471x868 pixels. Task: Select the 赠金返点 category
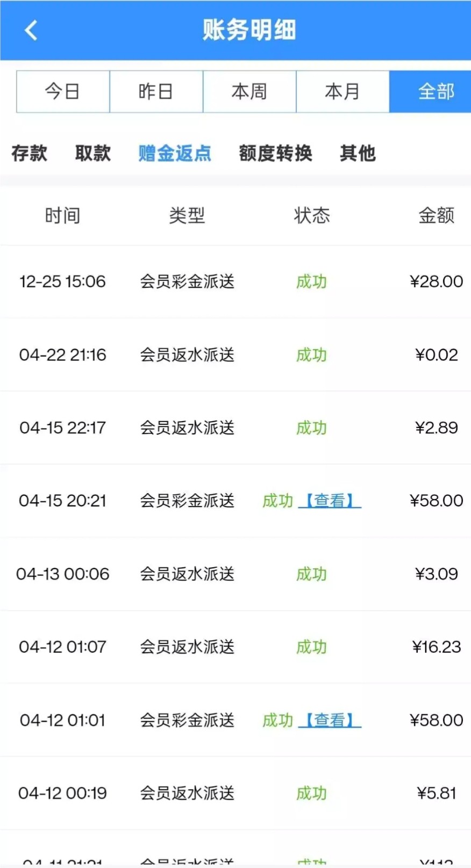coord(175,154)
